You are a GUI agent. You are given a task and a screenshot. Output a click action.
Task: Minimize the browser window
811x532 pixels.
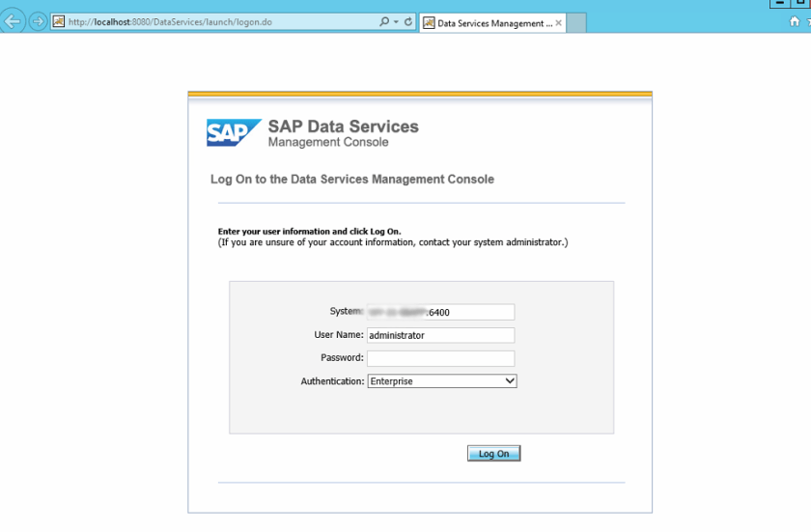click(x=781, y=4)
